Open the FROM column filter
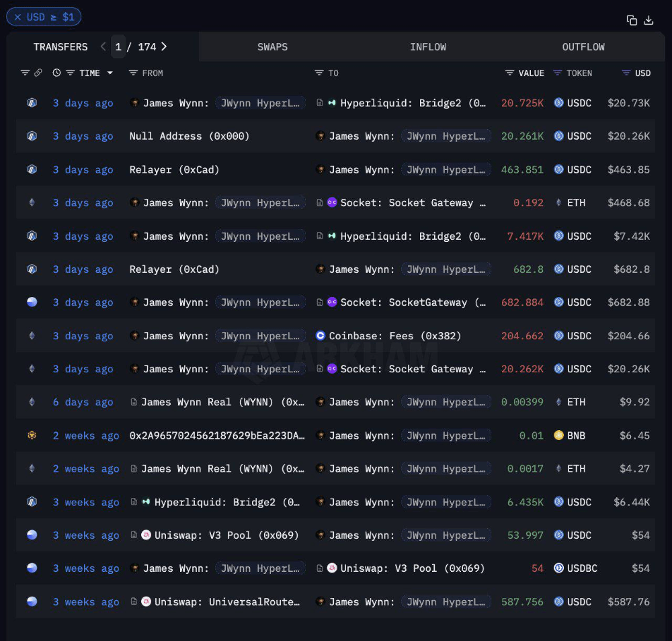This screenshot has height=641, width=672. [x=133, y=73]
